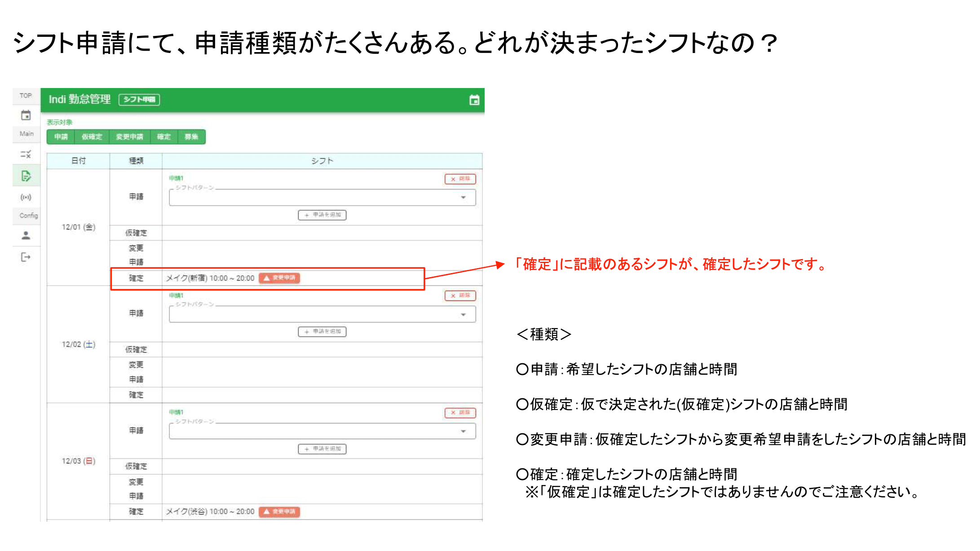Click 変更申請 warning button on the 12/01 row
980x551 pixels.
(x=279, y=278)
